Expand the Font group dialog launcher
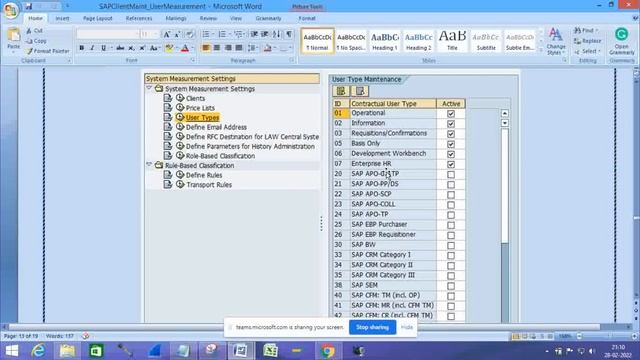 click(193, 60)
